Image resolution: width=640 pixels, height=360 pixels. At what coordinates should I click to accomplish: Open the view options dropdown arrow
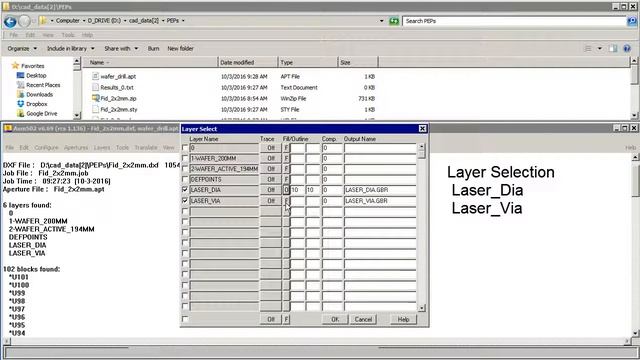pos(599,49)
